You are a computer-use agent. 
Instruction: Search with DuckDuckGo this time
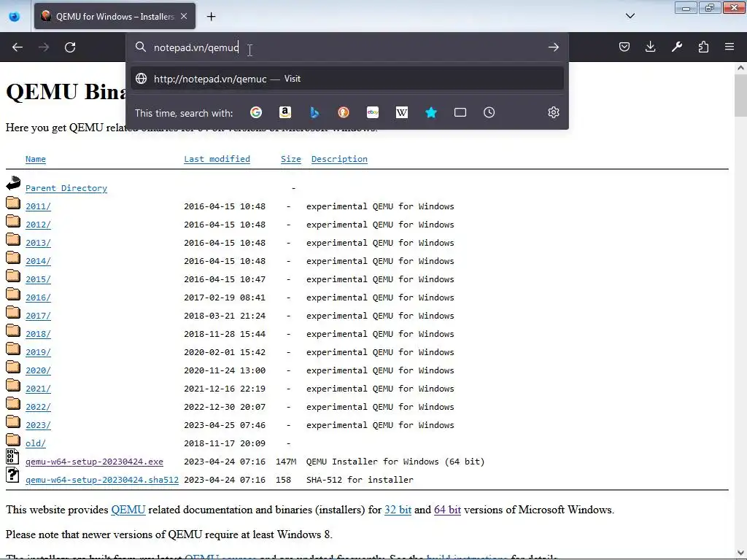click(x=344, y=112)
